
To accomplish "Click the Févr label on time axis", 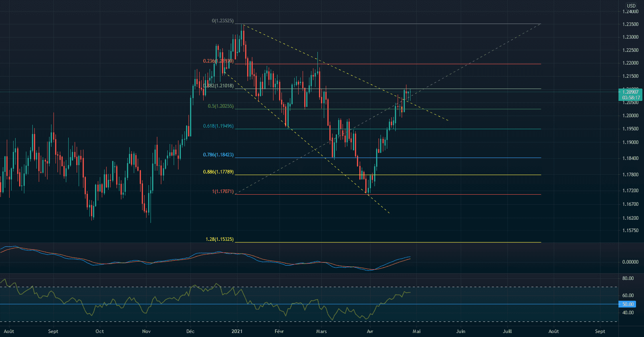I will (x=279, y=331).
